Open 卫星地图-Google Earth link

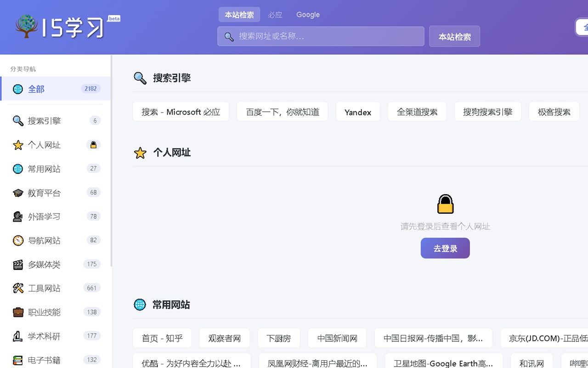click(x=444, y=362)
